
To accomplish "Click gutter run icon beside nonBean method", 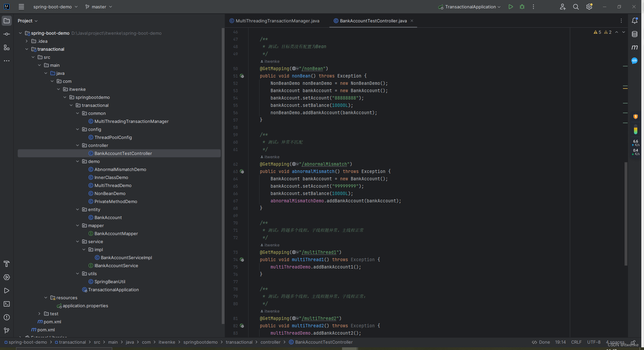I will tap(242, 76).
